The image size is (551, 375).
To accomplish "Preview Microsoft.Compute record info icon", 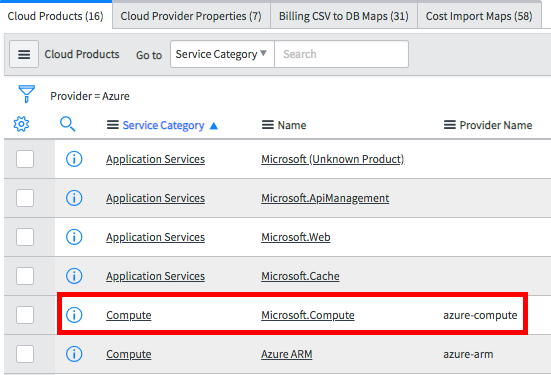I will (x=74, y=315).
